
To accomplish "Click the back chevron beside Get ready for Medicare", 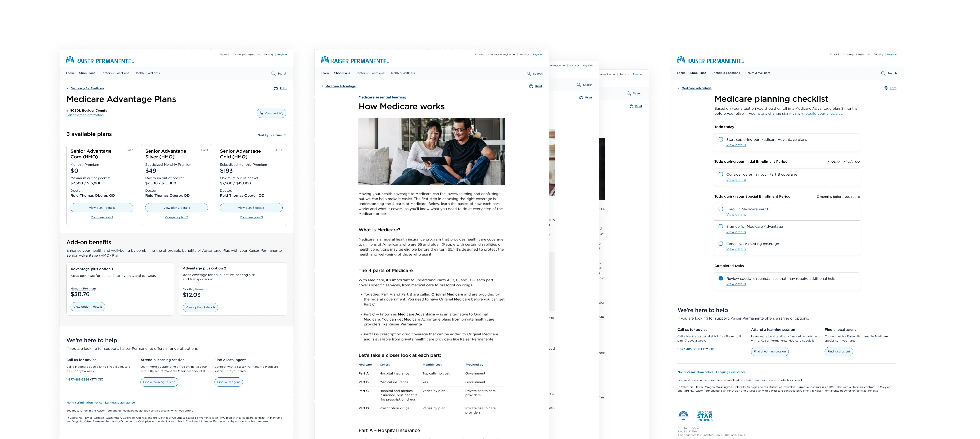I will (x=68, y=88).
